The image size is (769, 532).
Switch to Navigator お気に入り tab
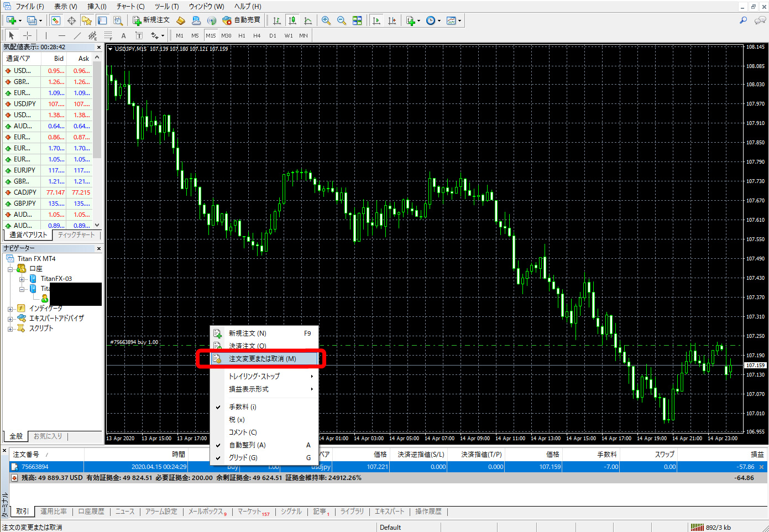click(48, 436)
